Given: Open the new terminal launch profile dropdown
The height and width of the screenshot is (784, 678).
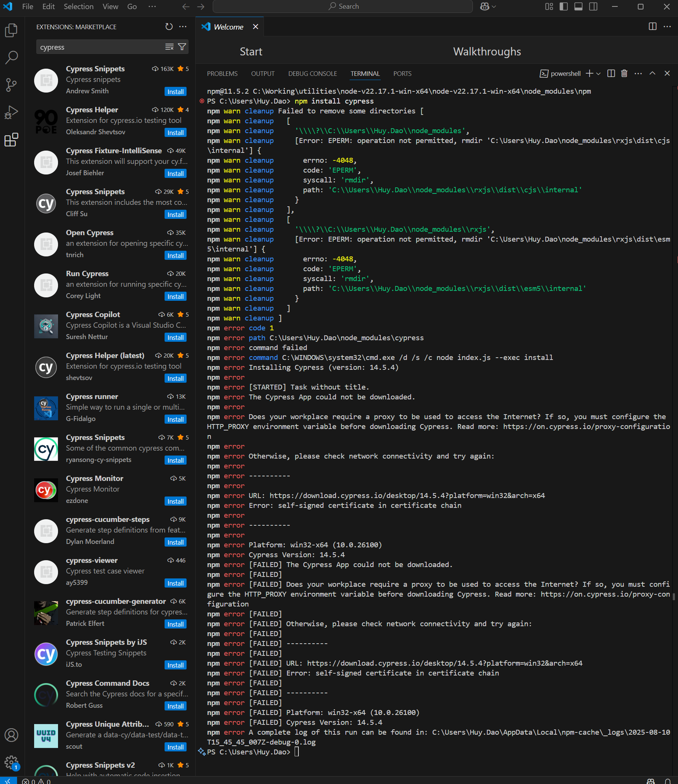Looking at the screenshot, I should [x=599, y=74].
